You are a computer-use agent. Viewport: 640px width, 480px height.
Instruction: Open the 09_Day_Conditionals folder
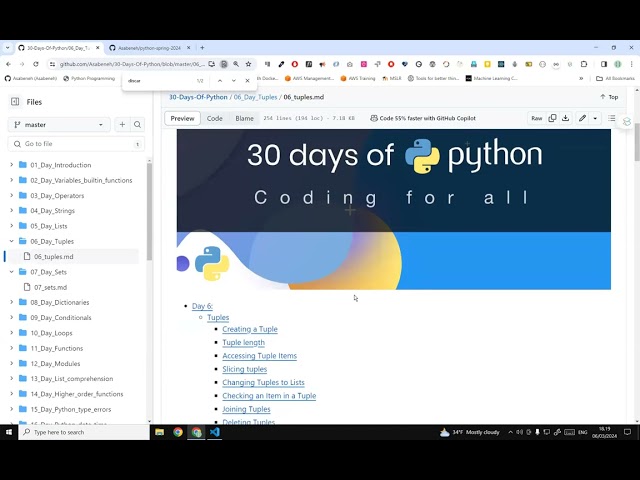coord(61,318)
